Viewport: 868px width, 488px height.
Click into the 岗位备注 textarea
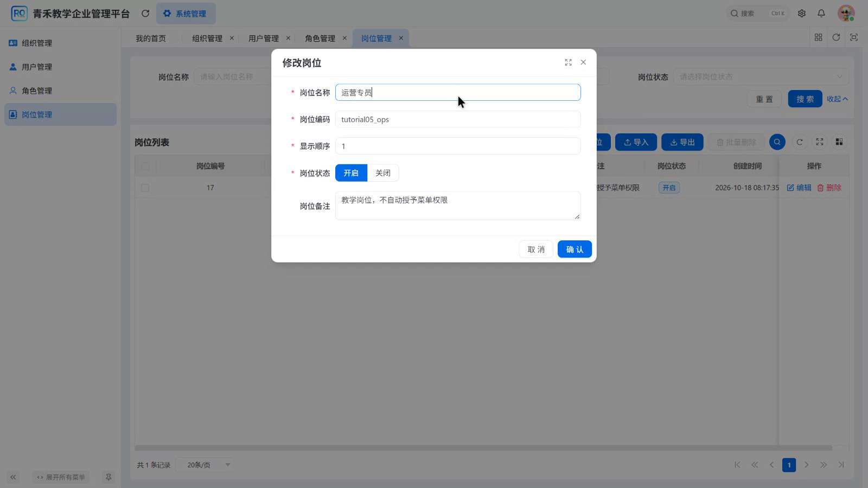[458, 206]
